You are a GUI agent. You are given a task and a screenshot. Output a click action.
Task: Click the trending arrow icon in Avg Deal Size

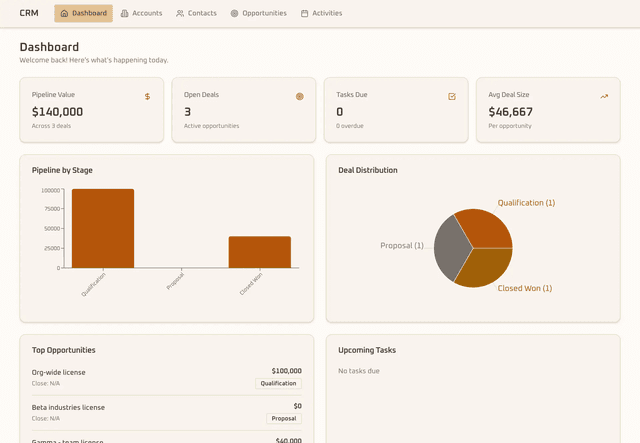tap(604, 97)
